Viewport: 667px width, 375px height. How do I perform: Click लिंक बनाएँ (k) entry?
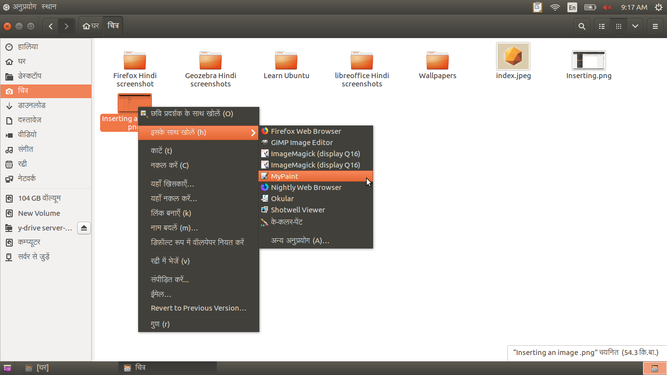coord(199,213)
